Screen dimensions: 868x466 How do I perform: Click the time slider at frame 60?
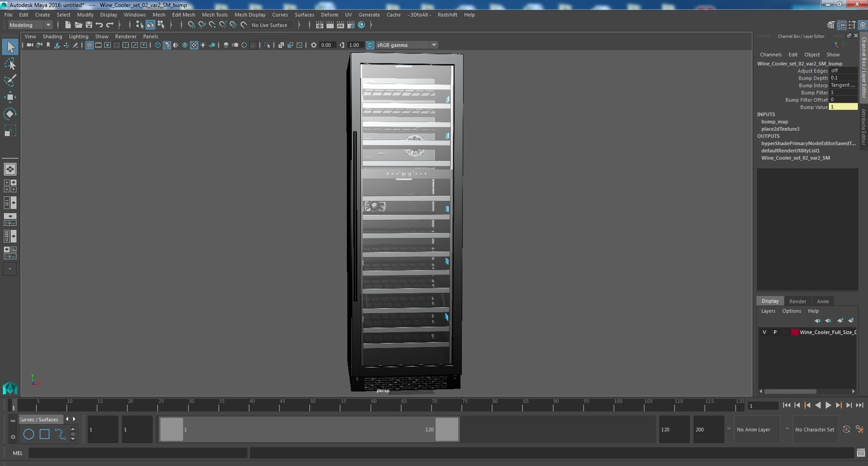pos(374,404)
